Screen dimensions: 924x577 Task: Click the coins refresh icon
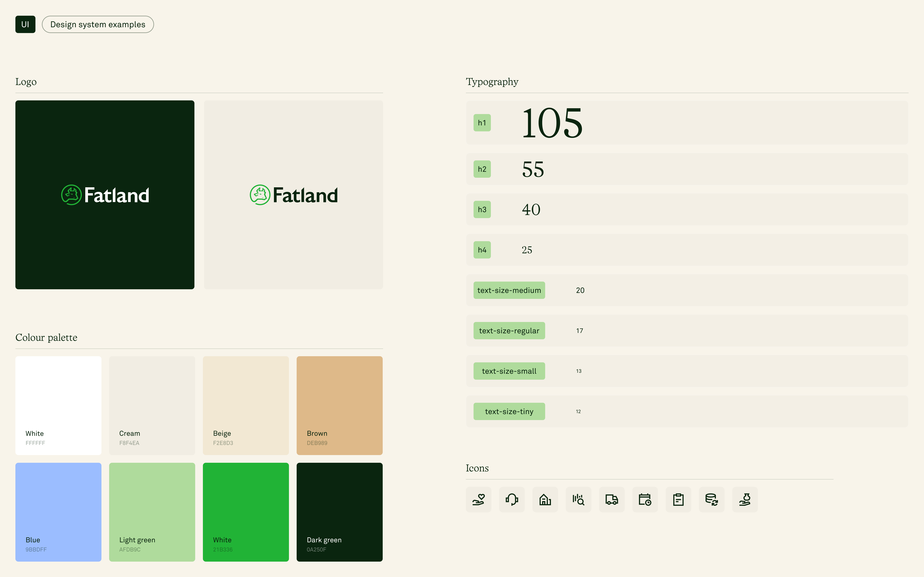pyautogui.click(x=711, y=499)
